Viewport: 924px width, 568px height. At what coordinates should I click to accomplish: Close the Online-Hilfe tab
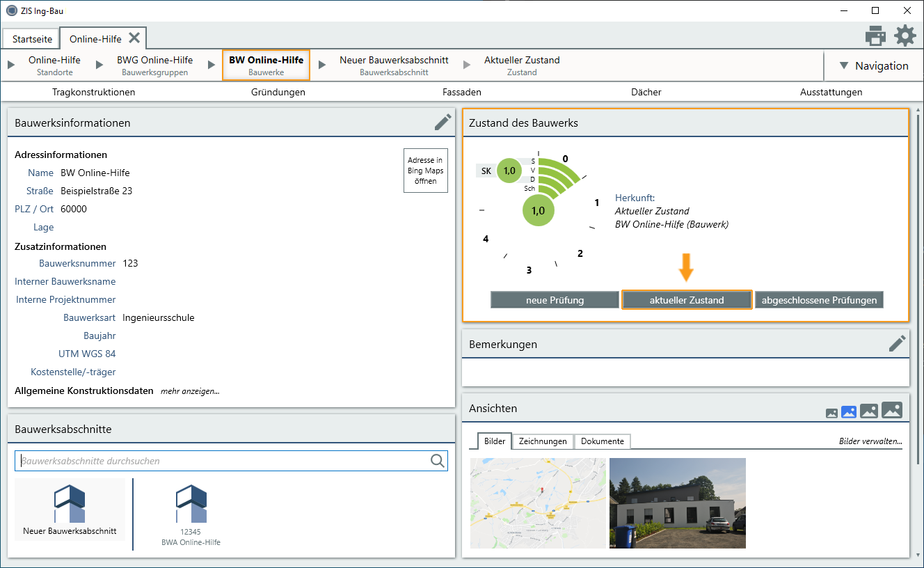(x=134, y=38)
